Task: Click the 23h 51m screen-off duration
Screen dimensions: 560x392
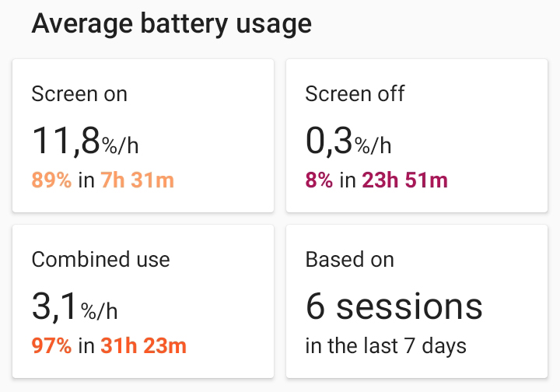Action: pos(404,180)
